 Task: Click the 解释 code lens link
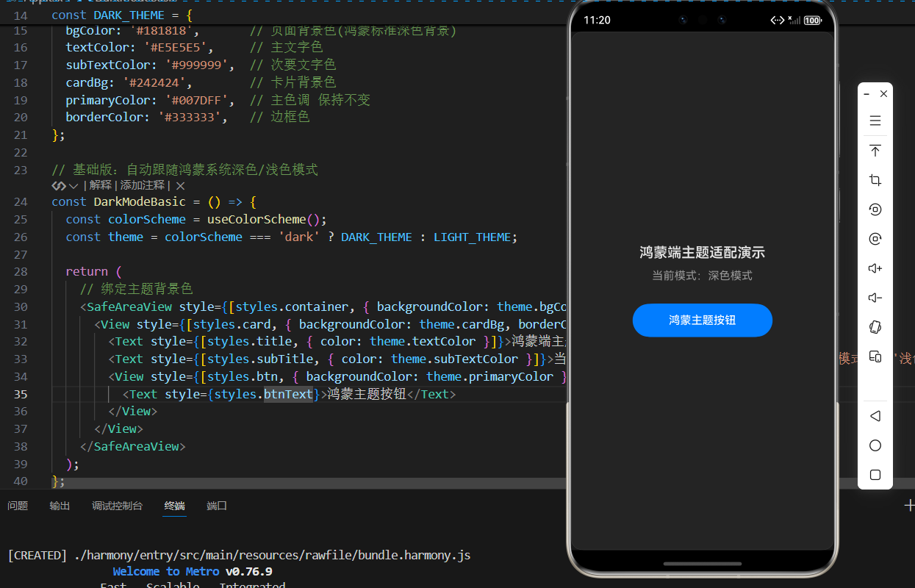[x=101, y=186]
